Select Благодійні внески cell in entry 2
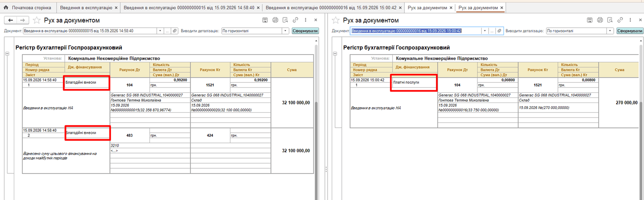Viewport: 644px width, 200px height. coord(87,133)
